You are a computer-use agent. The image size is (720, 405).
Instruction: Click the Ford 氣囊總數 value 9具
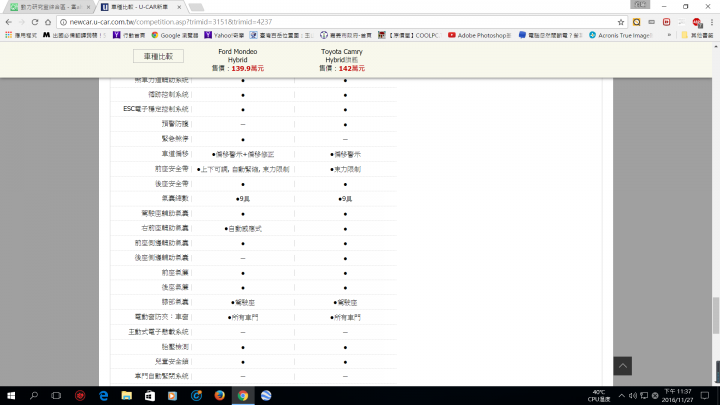click(x=243, y=199)
